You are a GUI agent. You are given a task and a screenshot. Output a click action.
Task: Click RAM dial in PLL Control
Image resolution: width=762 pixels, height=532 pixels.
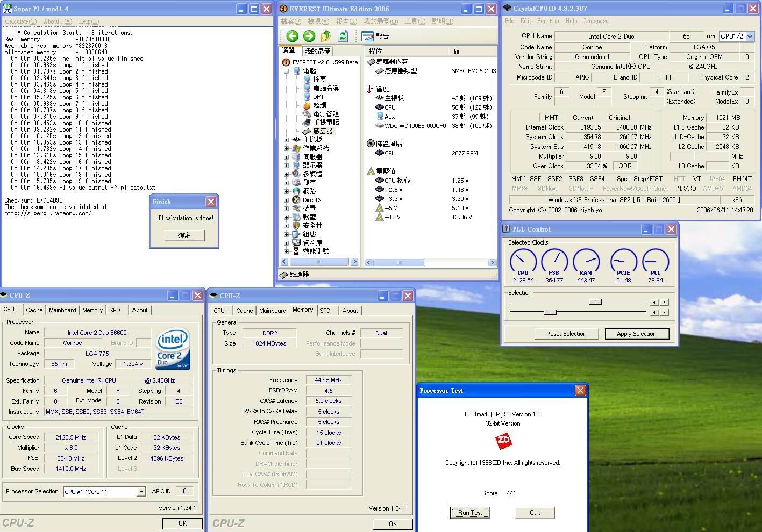coord(586,262)
